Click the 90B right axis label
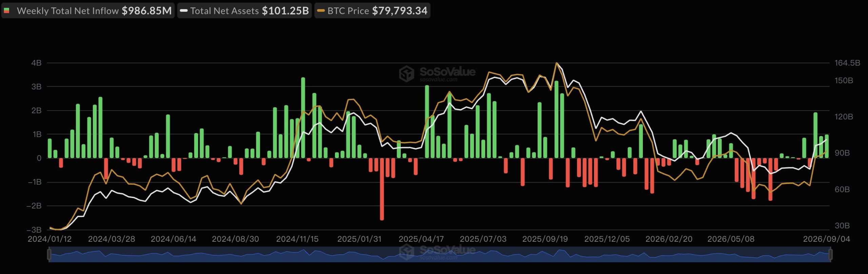 [842, 153]
